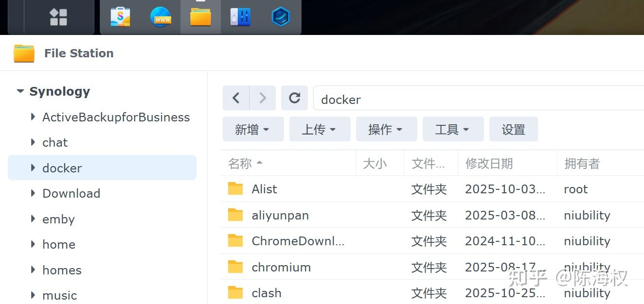Open Package Center from the taskbar
Image resolution: width=644 pixels, height=304 pixels.
[120, 17]
